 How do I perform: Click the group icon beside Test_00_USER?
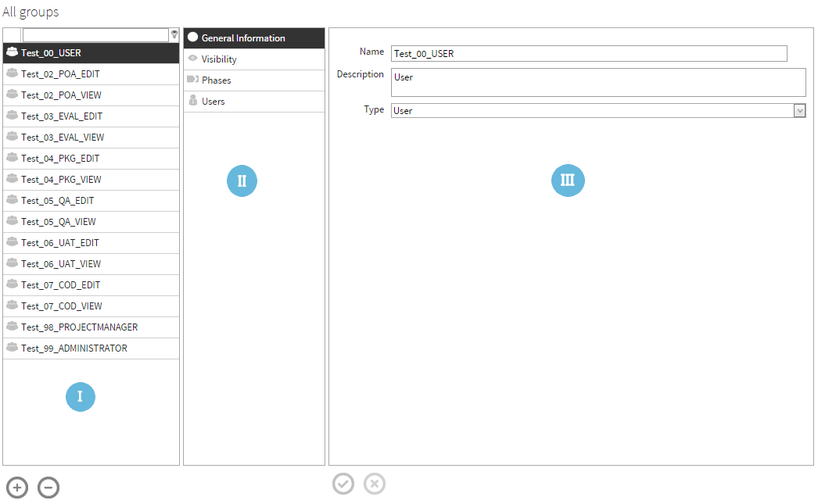click(11, 52)
